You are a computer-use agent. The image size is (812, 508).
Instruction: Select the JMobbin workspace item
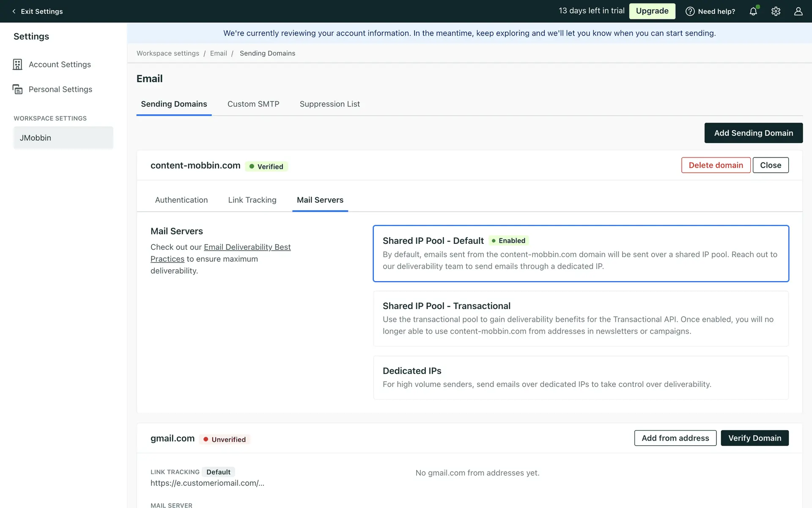click(63, 138)
